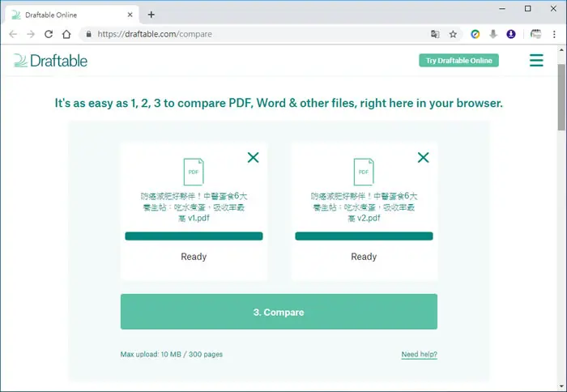Open Chrome three-dot menu

[554, 34]
